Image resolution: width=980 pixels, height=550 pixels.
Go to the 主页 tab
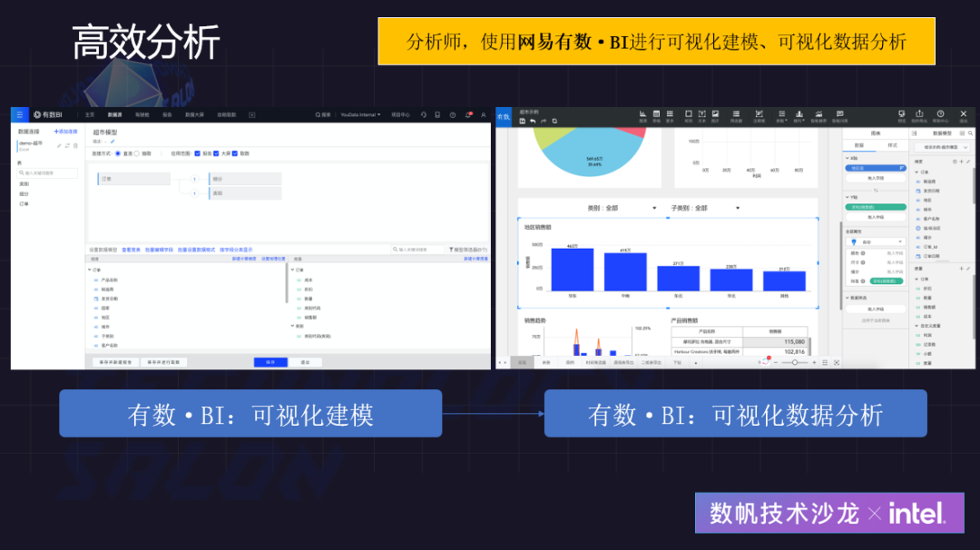[89, 115]
